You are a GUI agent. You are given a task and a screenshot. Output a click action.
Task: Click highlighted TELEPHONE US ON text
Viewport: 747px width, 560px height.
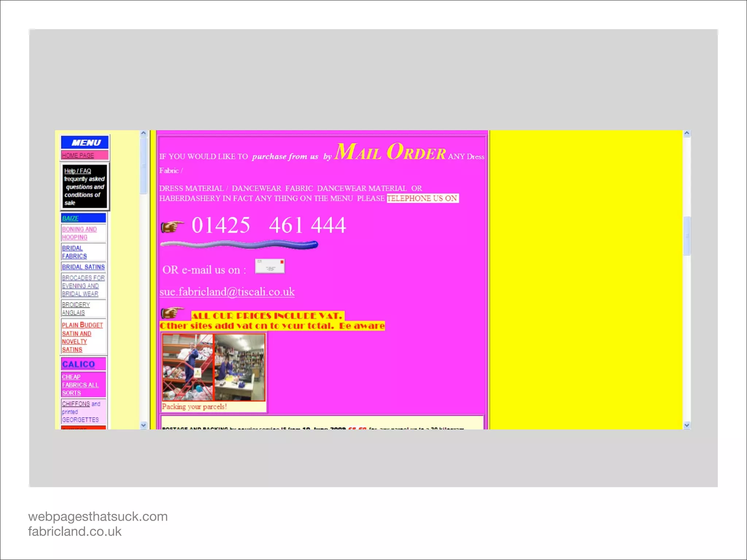point(422,198)
